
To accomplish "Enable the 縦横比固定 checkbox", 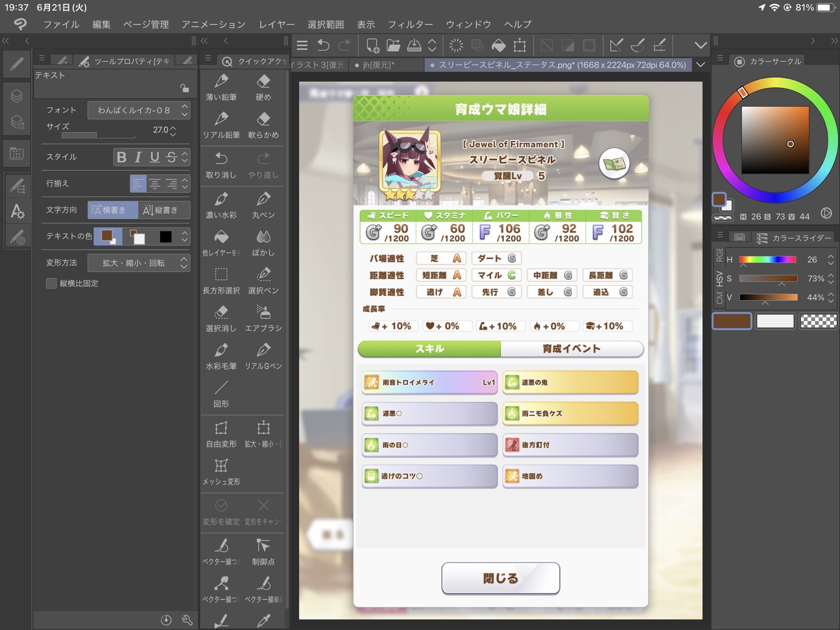I will pos(51,283).
